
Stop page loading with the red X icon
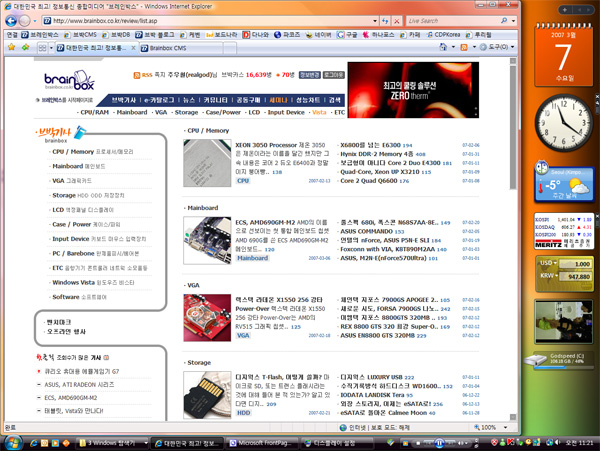pyautogui.click(x=397, y=21)
